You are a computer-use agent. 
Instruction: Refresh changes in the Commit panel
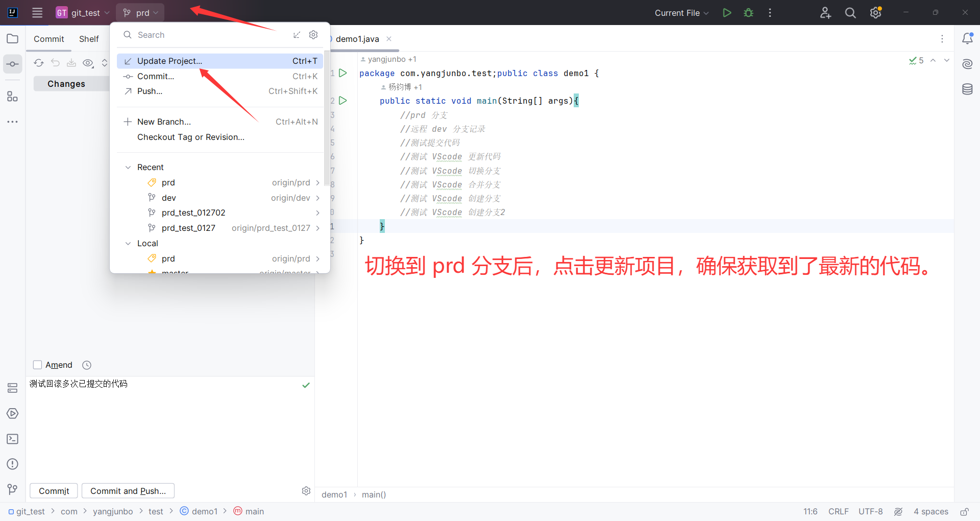point(38,63)
